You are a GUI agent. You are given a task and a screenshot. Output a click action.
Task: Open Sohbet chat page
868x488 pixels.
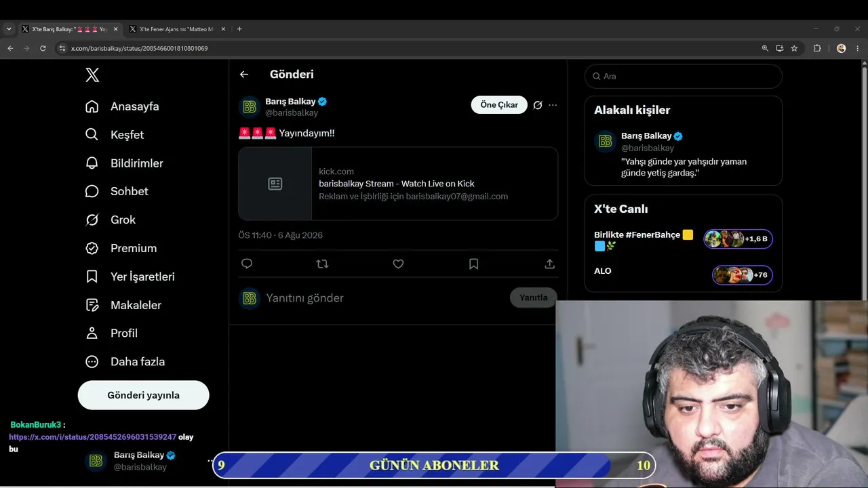[117, 191]
